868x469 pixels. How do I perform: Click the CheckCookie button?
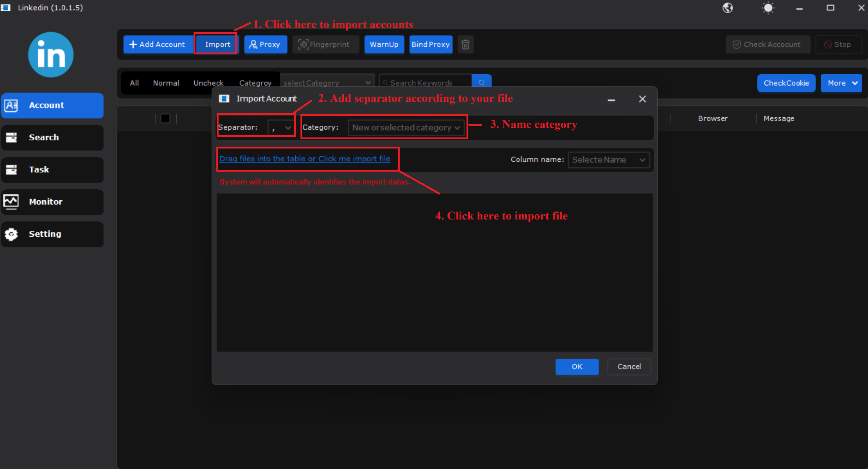pos(786,83)
